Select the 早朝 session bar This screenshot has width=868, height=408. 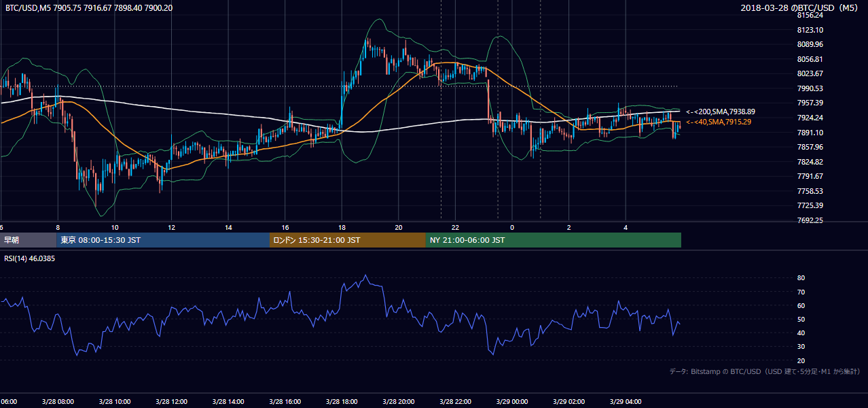click(28, 240)
